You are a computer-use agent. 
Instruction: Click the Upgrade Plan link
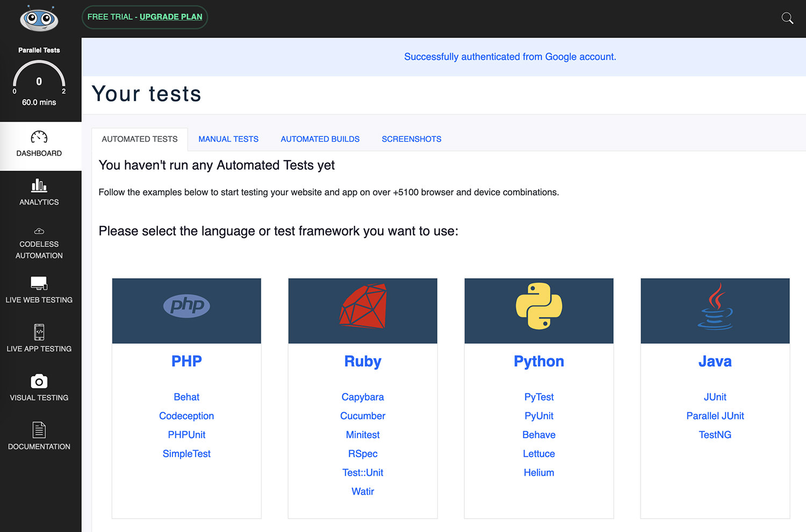(x=171, y=17)
